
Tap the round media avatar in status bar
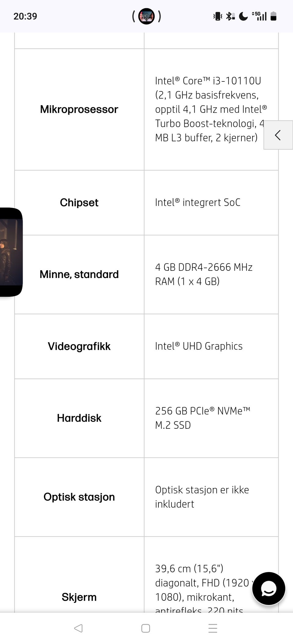[x=146, y=16]
